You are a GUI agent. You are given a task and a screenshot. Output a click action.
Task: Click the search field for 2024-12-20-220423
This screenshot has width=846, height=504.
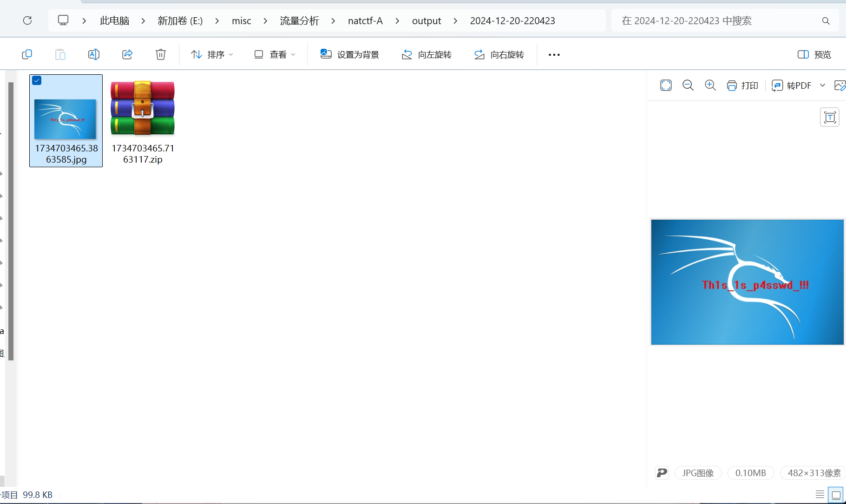[725, 21]
